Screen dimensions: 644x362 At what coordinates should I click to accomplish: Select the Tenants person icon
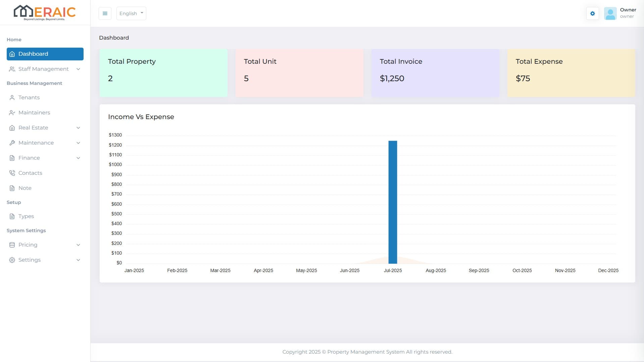point(12,97)
